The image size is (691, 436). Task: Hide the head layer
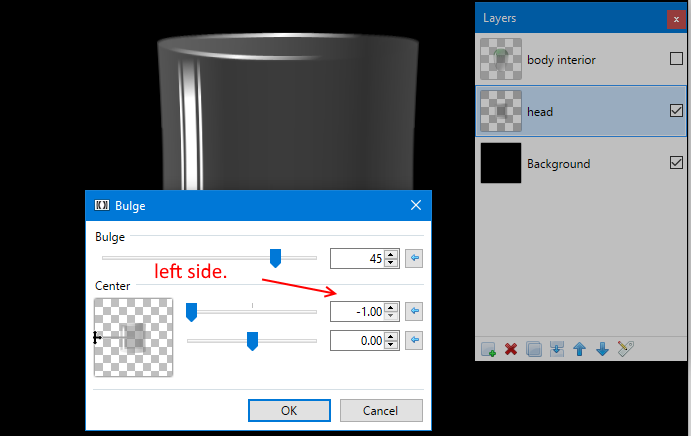click(676, 111)
